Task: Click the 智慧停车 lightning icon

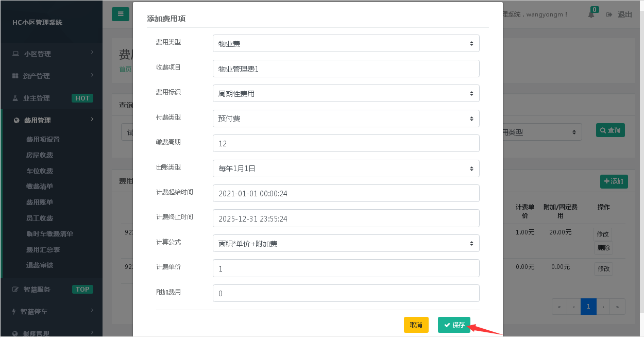Action: 14,311
